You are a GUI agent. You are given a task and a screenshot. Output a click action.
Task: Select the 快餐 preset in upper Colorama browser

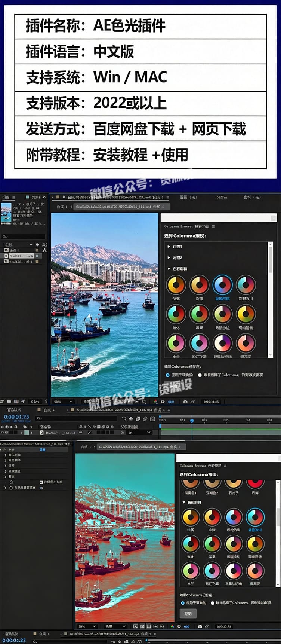(176, 285)
